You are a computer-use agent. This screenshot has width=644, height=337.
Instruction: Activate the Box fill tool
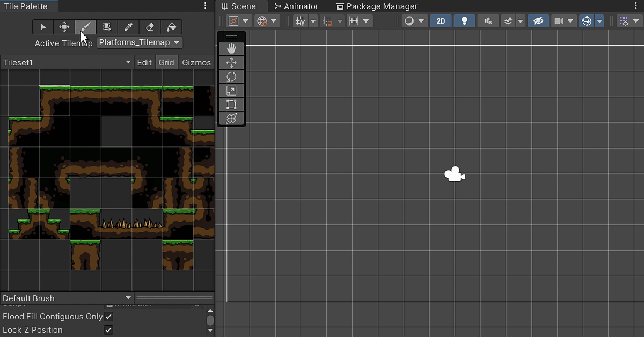[x=107, y=27]
